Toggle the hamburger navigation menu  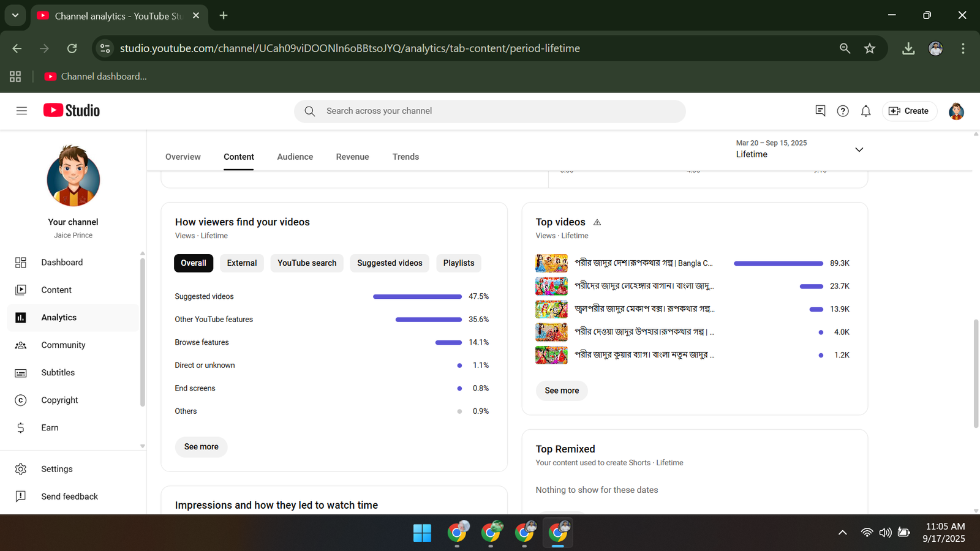click(21, 111)
